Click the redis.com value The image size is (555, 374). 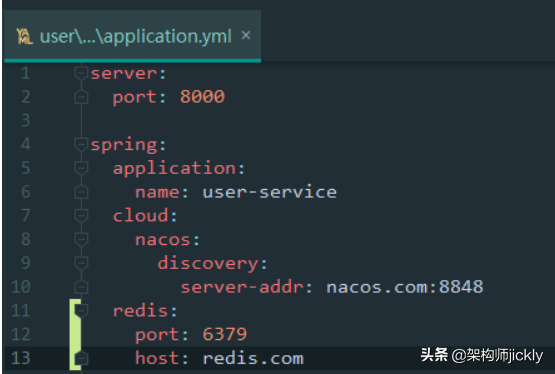[253, 358]
